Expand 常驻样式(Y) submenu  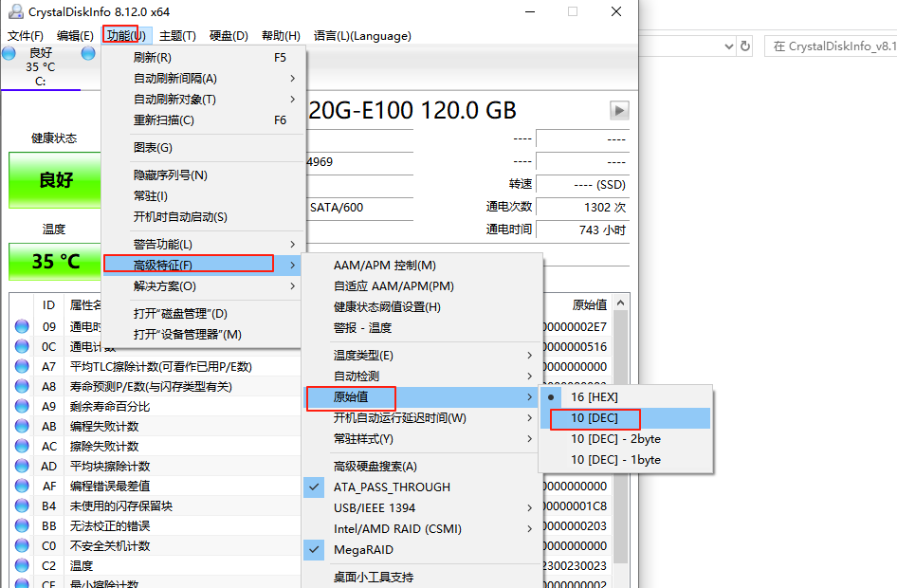(x=422, y=439)
